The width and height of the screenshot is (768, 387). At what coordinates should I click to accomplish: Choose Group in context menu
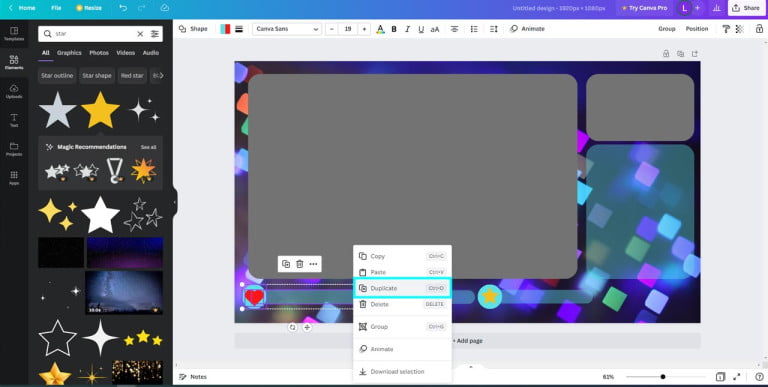click(x=402, y=327)
